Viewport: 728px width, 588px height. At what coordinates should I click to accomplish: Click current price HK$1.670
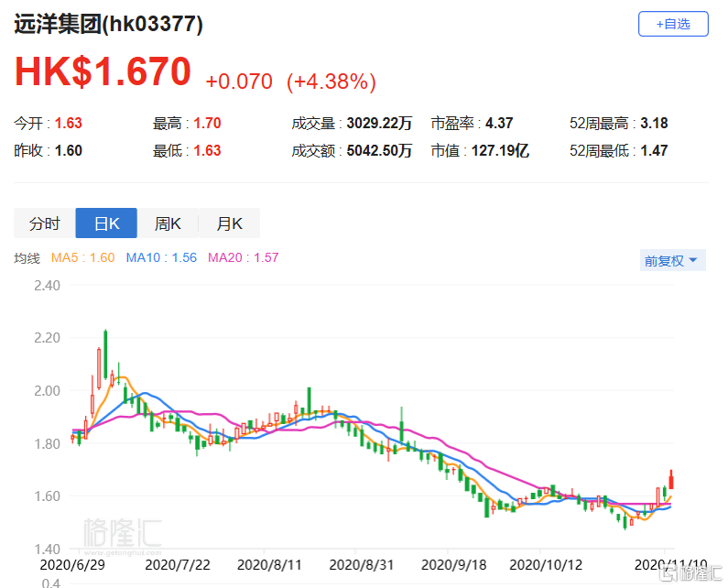(103, 71)
